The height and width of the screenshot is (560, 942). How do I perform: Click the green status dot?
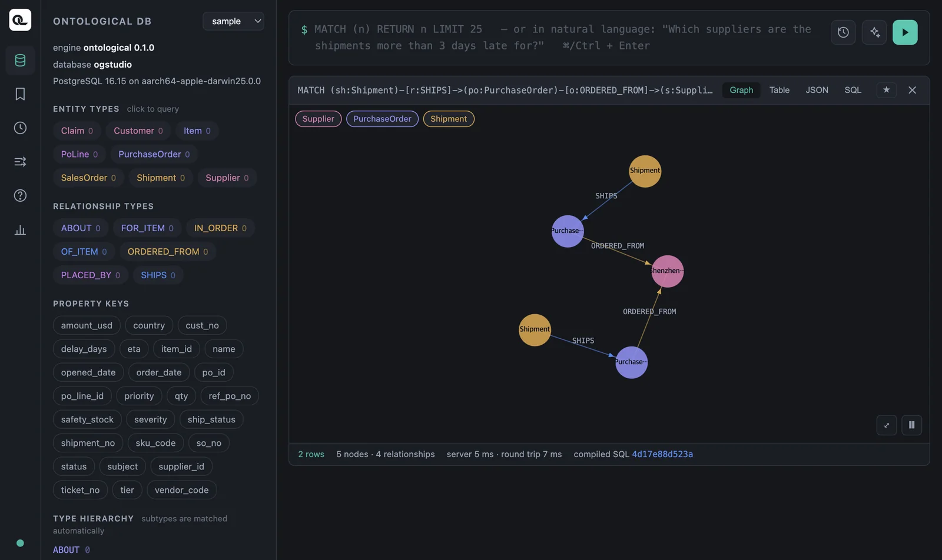pyautogui.click(x=20, y=543)
